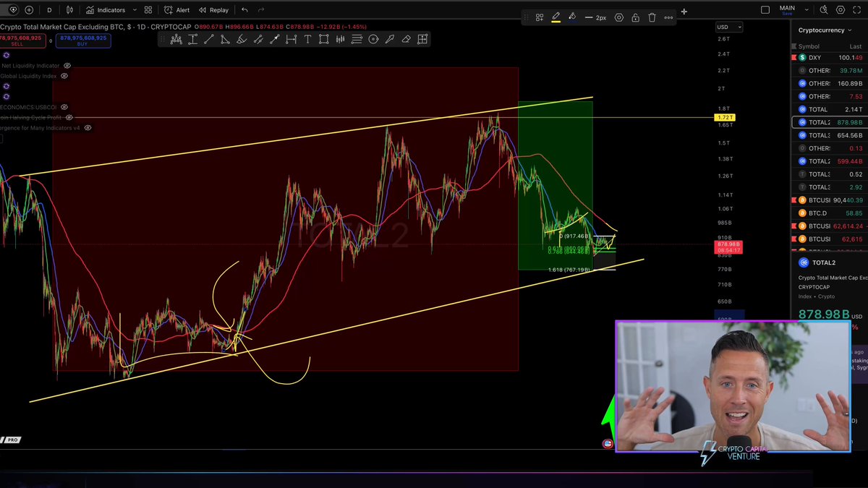Start bar Replay mode
This screenshot has height=488, width=868.
click(x=213, y=10)
